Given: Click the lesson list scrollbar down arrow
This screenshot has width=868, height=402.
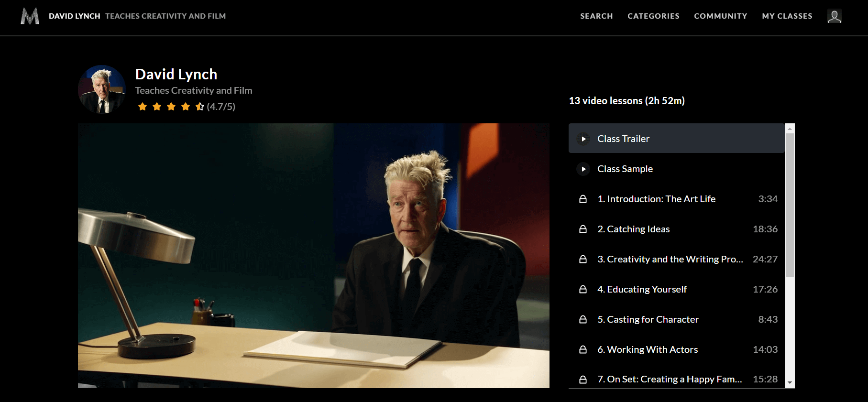Looking at the screenshot, I should click(790, 383).
